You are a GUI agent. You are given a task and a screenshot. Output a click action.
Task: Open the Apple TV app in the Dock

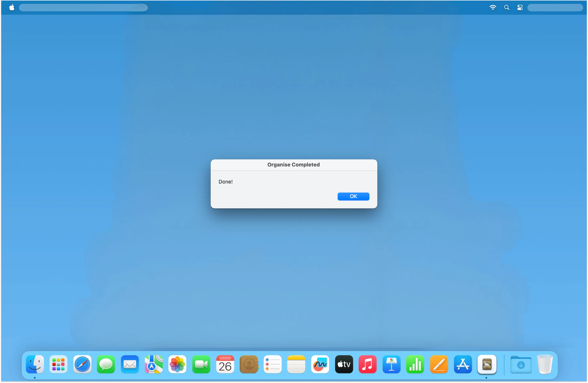[x=344, y=364]
